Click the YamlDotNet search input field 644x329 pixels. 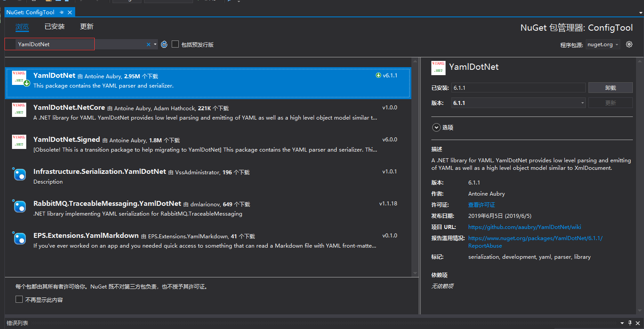click(80, 44)
